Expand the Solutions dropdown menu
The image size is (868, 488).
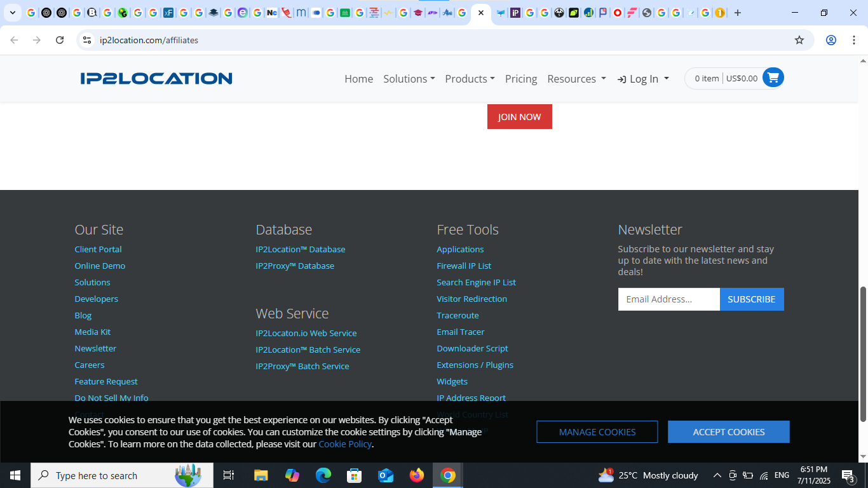click(x=409, y=79)
